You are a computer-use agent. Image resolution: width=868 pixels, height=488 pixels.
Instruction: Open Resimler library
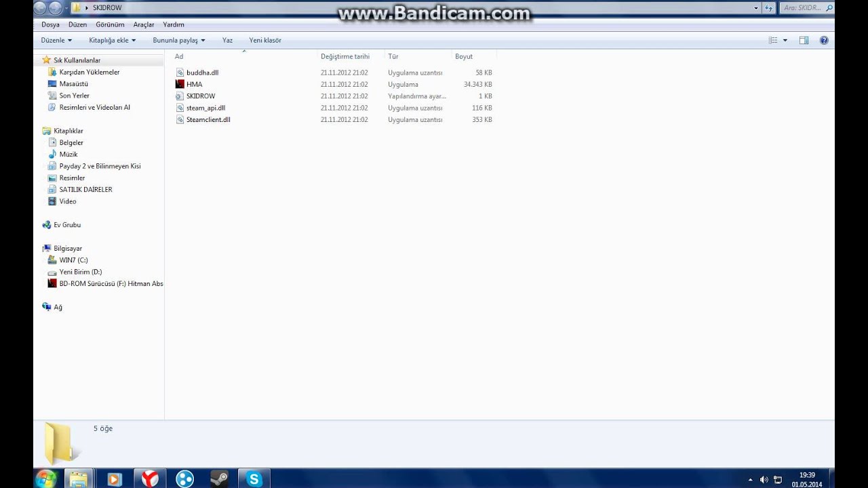tap(72, 178)
